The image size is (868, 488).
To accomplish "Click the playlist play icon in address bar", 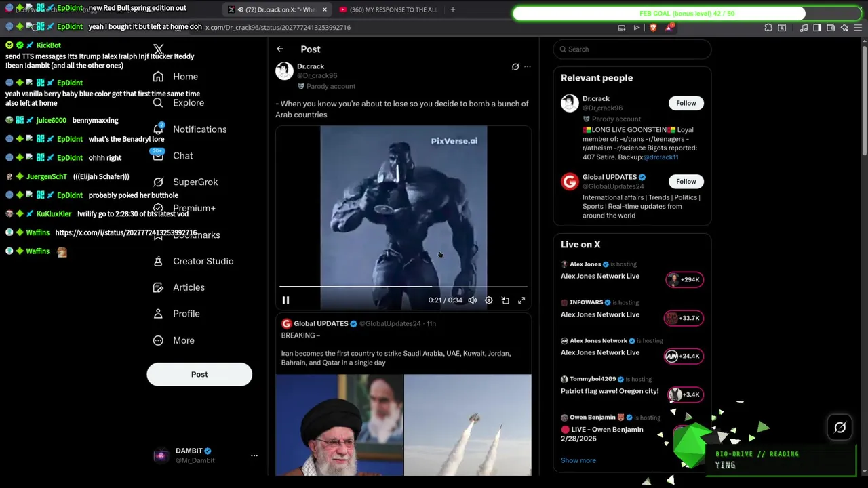I will [x=636, y=28].
